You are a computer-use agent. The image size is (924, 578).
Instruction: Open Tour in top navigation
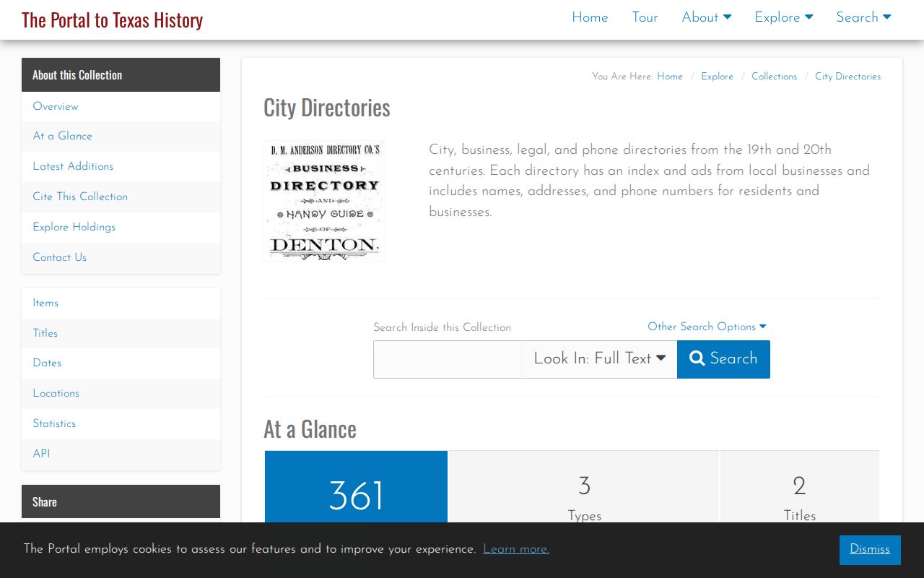(645, 17)
